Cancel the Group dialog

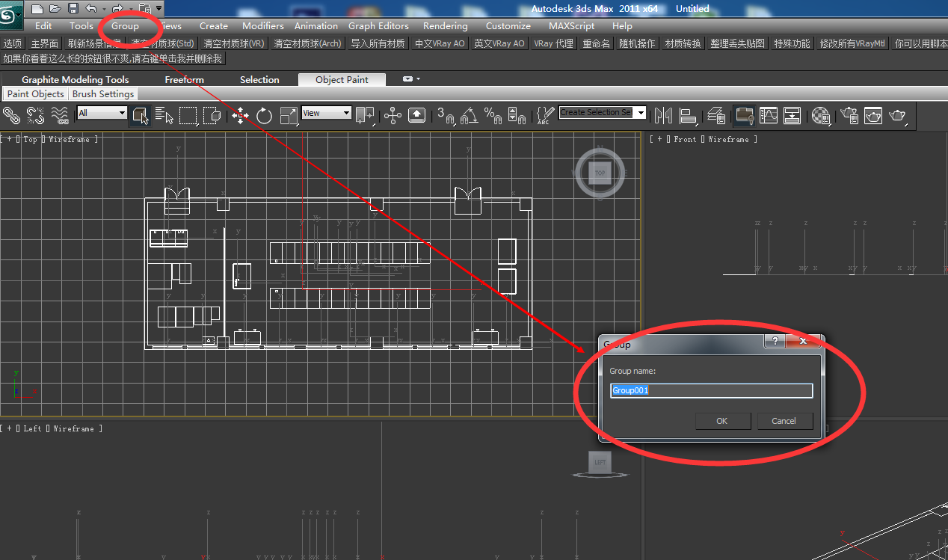[x=784, y=421]
